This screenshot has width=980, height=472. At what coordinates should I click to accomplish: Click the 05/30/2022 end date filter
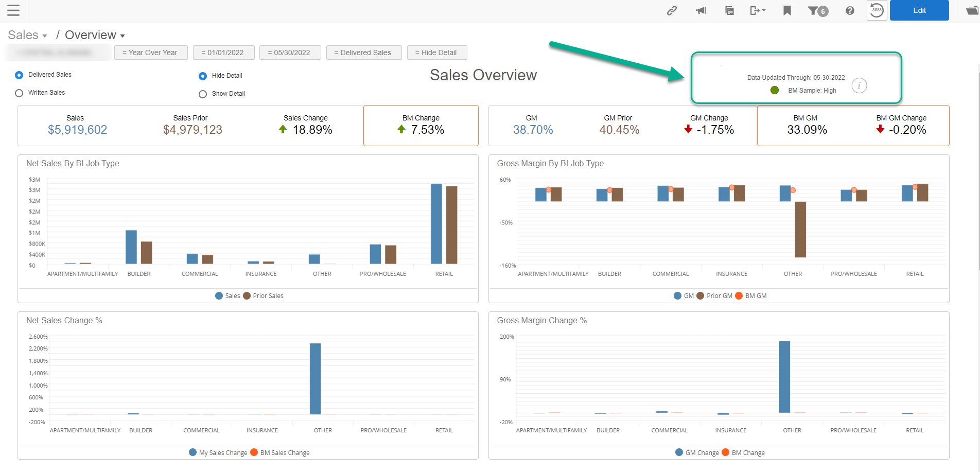tap(290, 53)
